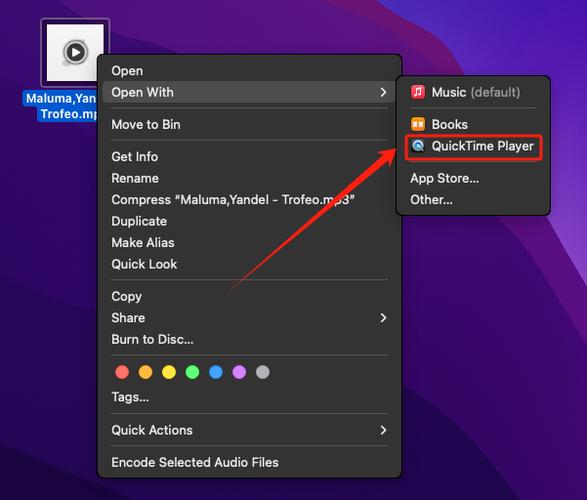The height and width of the screenshot is (500, 587).
Task: Open the Share submenu
Action: [249, 318]
